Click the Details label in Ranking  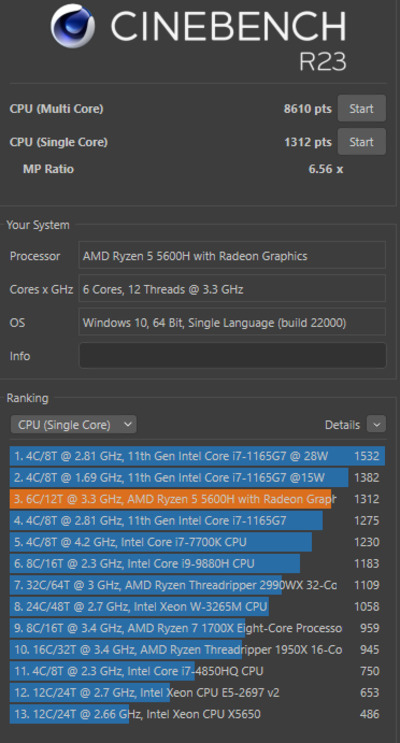(342, 425)
